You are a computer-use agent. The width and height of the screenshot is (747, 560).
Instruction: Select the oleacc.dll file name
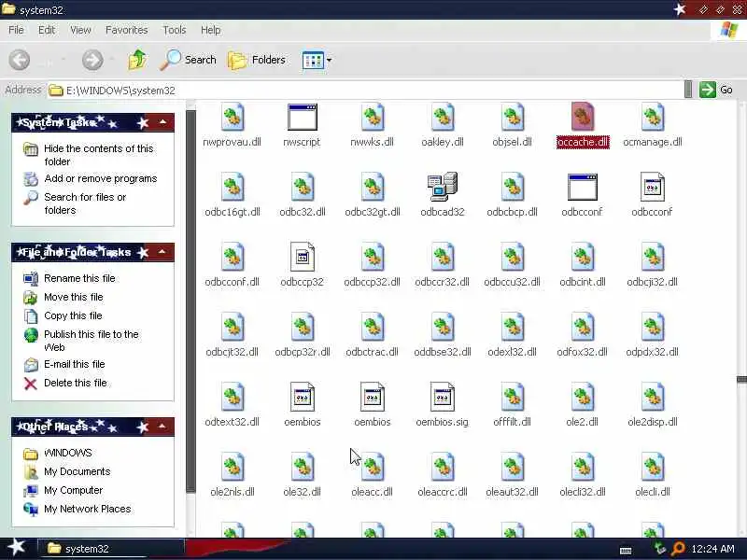pos(372,492)
